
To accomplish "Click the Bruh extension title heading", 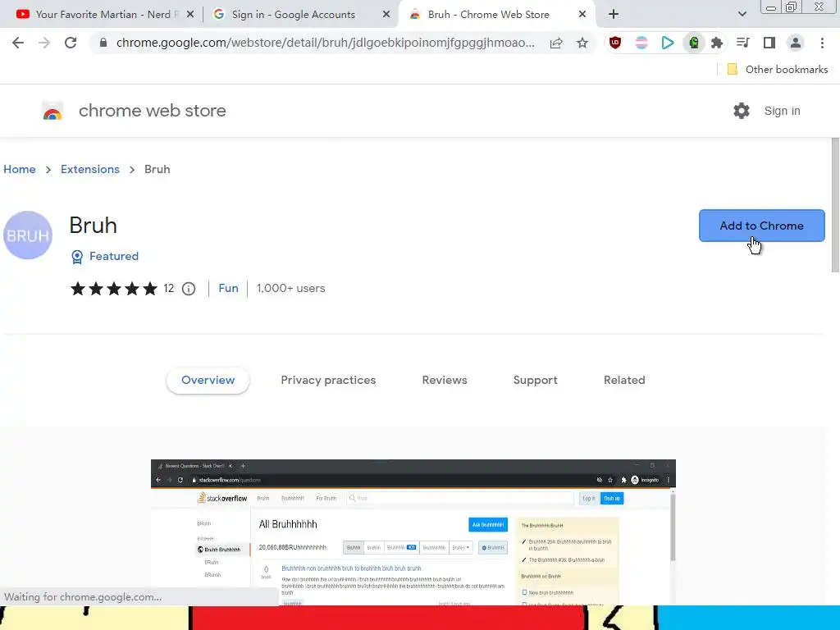I will click(94, 226).
